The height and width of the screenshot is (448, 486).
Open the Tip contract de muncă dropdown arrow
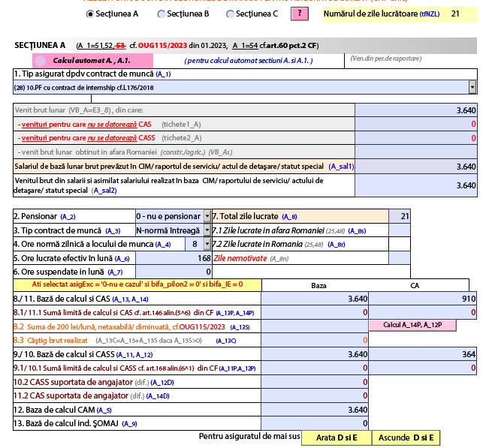click(207, 230)
